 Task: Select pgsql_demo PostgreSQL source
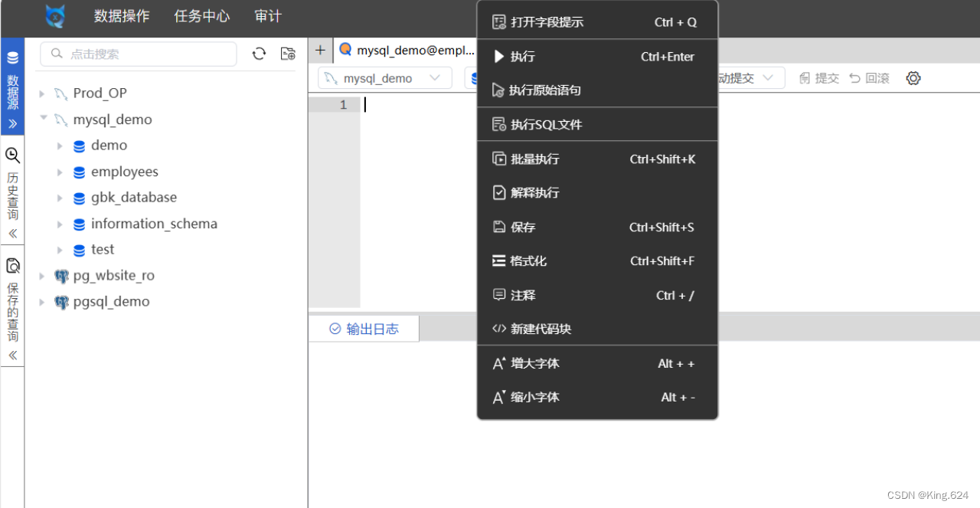click(112, 302)
